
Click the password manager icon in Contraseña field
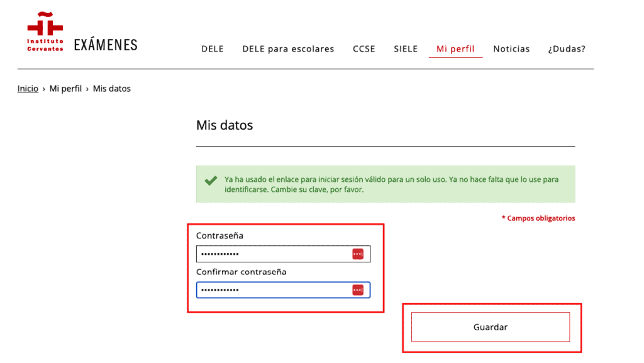[358, 254]
